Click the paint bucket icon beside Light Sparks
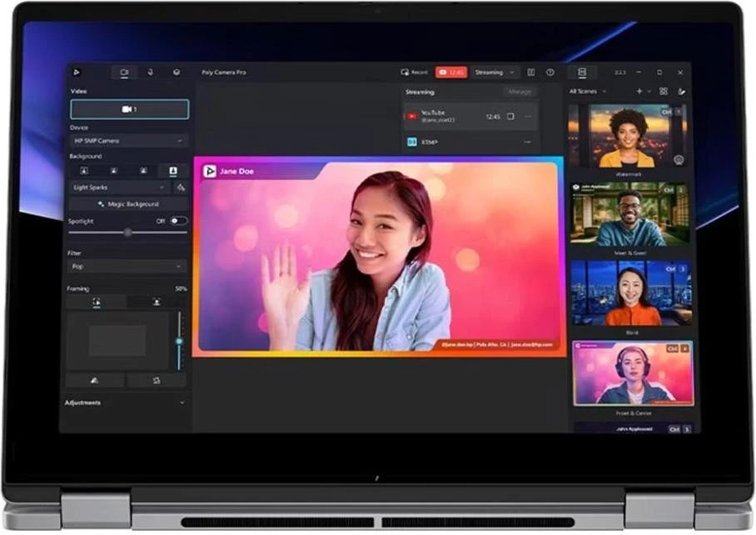This screenshot has height=535, width=756. pyautogui.click(x=181, y=187)
